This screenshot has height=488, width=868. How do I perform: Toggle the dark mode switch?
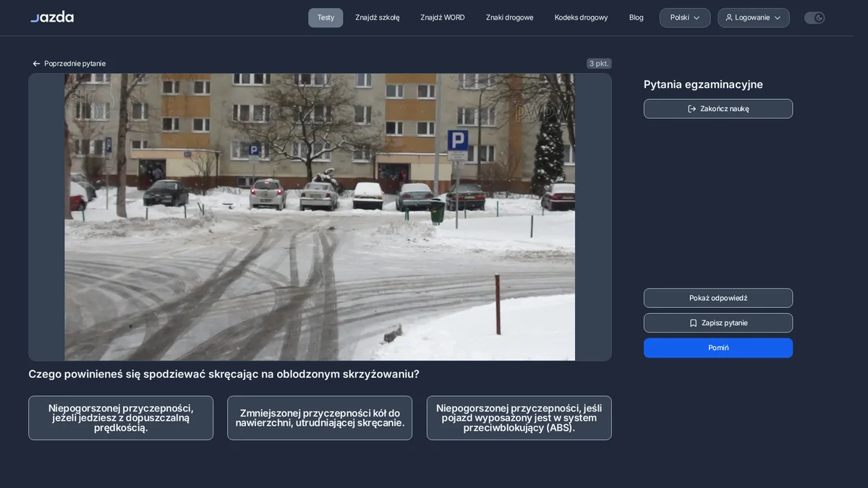click(814, 17)
